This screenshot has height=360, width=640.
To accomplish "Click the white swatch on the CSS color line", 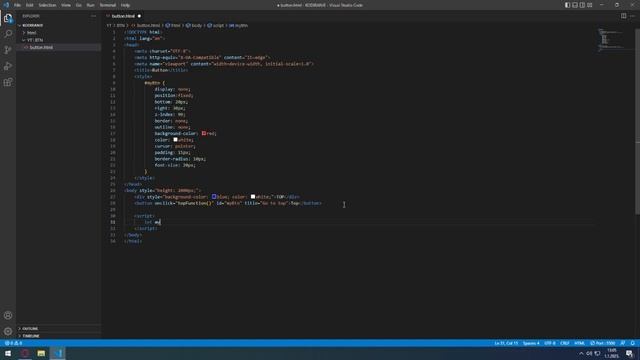I will click(x=176, y=140).
